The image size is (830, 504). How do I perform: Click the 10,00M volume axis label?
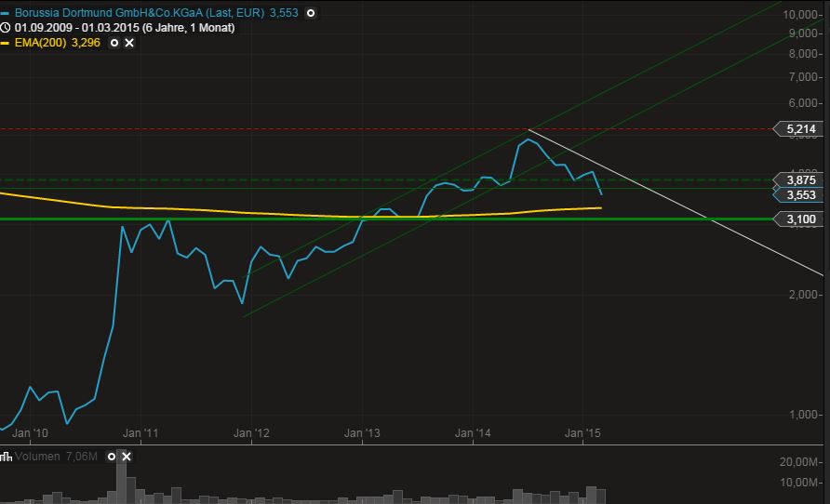pos(800,483)
